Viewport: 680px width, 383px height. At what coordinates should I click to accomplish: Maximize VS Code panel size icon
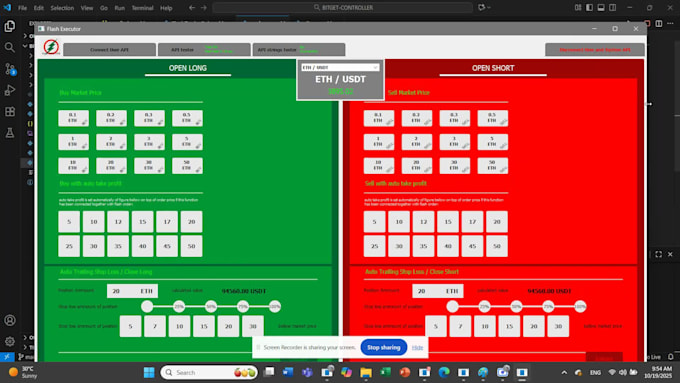click(658, 254)
